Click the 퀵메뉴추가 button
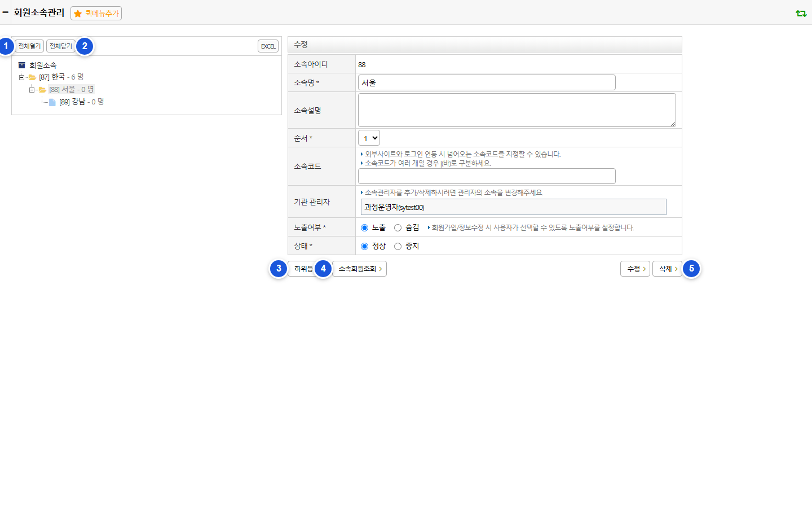The height and width of the screenshot is (508, 812). click(96, 14)
